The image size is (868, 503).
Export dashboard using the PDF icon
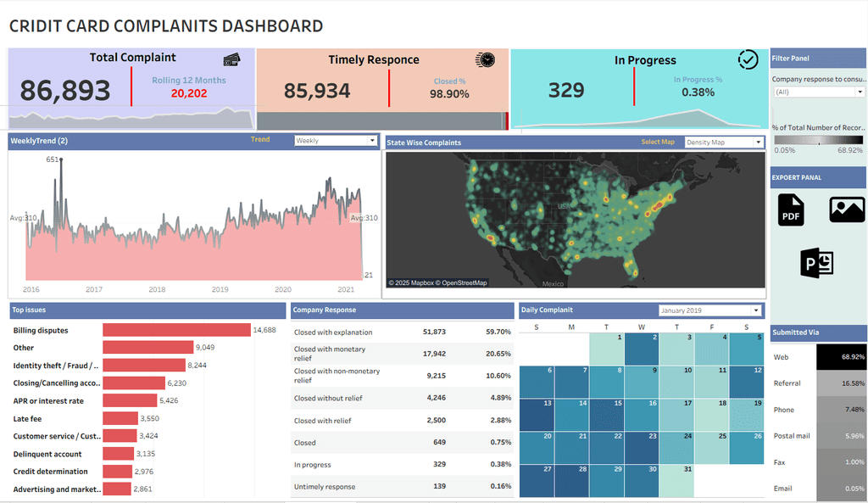[791, 210]
